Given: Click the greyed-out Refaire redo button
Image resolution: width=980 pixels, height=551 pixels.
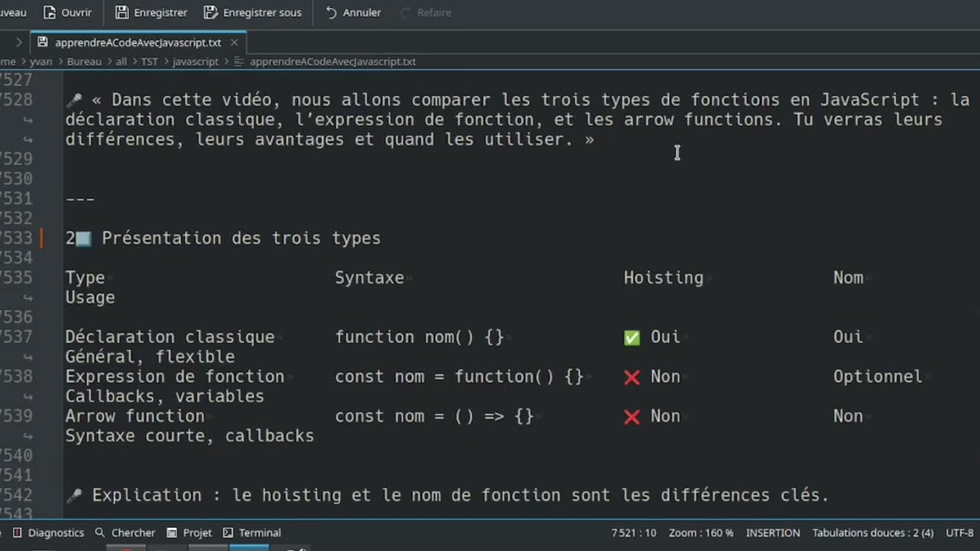Looking at the screenshot, I should pyautogui.click(x=425, y=12).
